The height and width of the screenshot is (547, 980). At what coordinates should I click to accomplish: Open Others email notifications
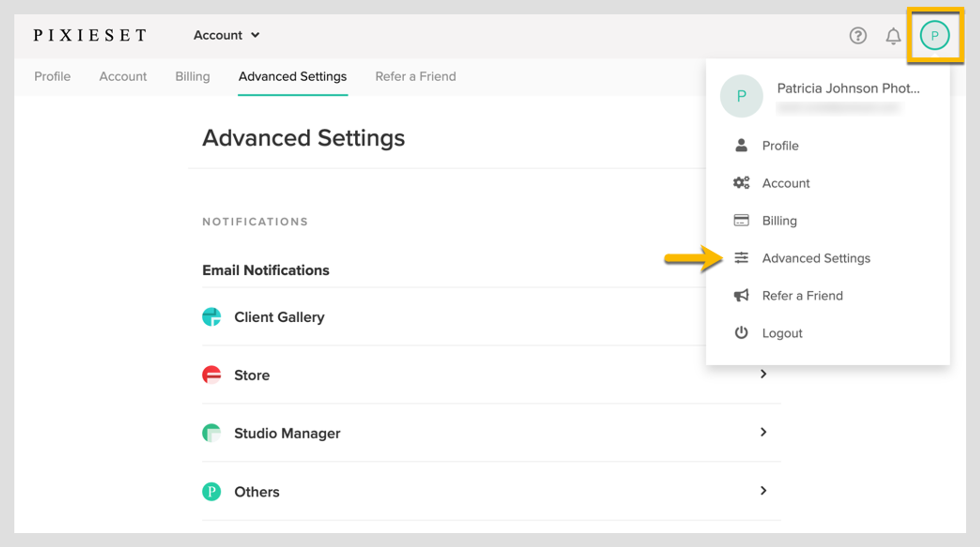tap(491, 491)
